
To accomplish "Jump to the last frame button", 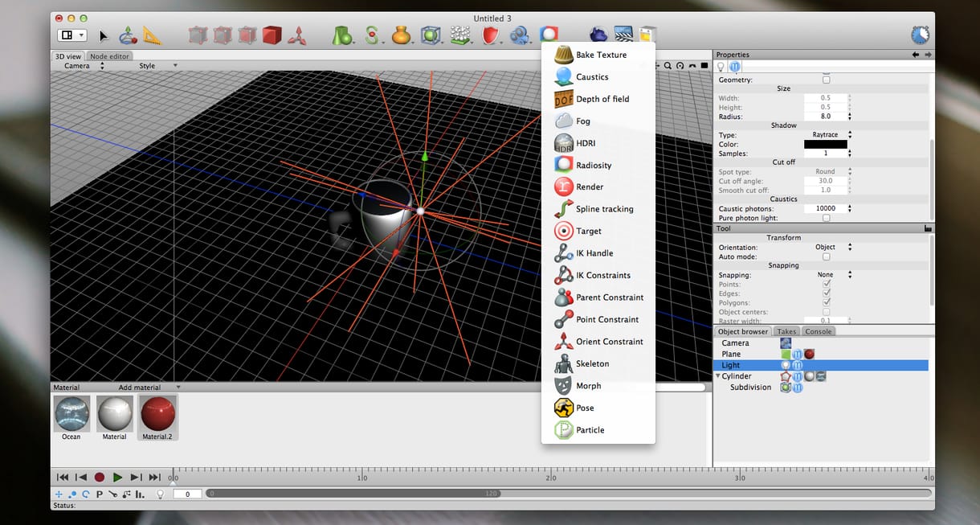I will [155, 478].
